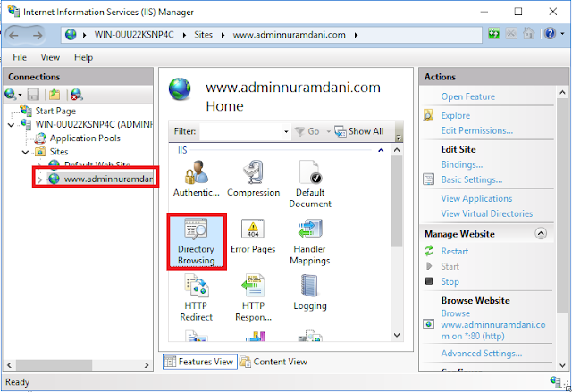The image size is (572, 392).
Task: Click the Up folder icon in Connections
Action: tap(55, 95)
